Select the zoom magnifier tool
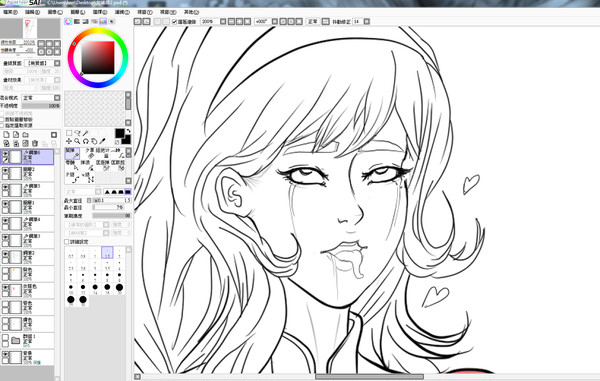600x381 pixels. (77, 142)
